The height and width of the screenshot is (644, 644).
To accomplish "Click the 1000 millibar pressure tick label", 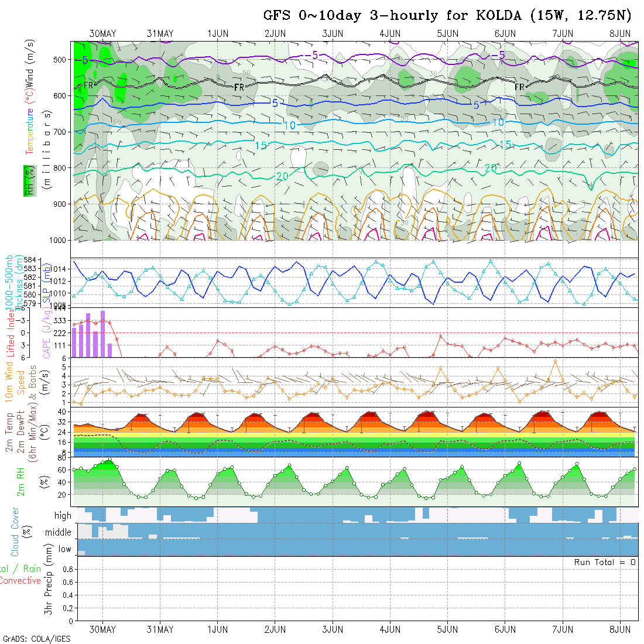I will click(57, 240).
